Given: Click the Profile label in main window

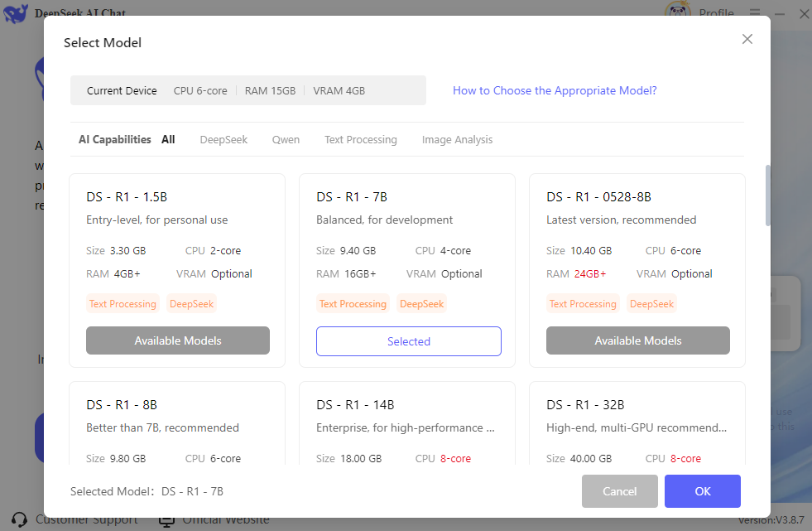Looking at the screenshot, I should (716, 12).
